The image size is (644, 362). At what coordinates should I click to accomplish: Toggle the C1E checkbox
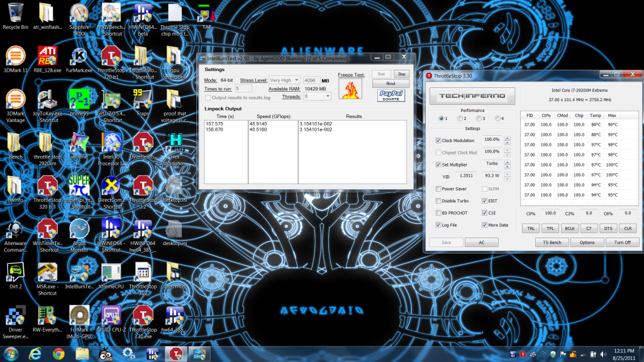[x=485, y=213]
